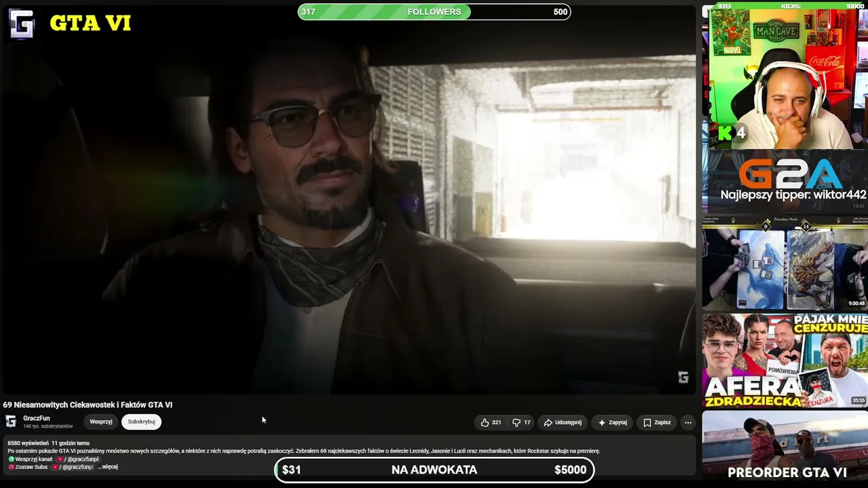868x488 pixels.
Task: Open the GraczFun channel name link
Action: 37,418
